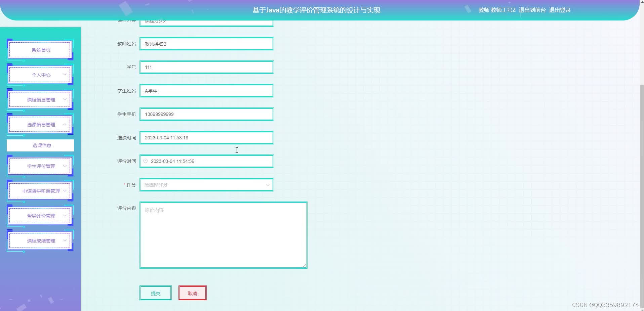This screenshot has width=644, height=311.
Task: Expand the 课程成绩管理 sidebar menu
Action: tap(40, 241)
